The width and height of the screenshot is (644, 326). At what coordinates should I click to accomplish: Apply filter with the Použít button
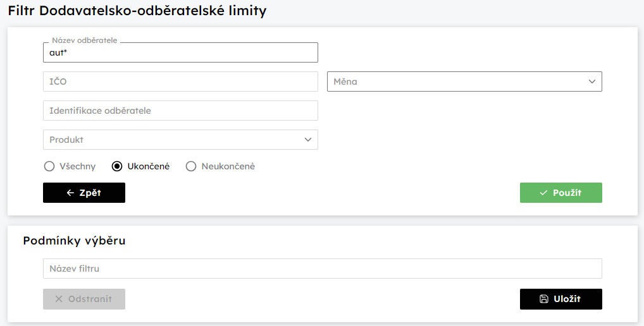(x=561, y=193)
